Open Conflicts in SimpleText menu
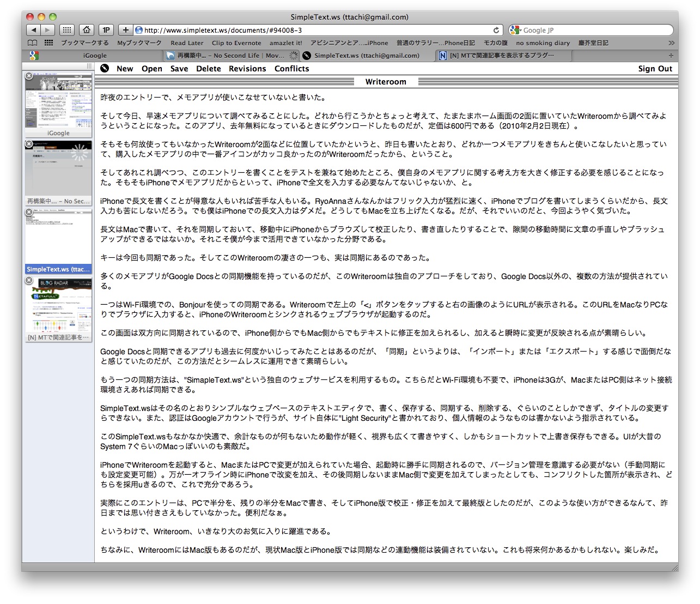This screenshot has height=604, width=700. [292, 69]
